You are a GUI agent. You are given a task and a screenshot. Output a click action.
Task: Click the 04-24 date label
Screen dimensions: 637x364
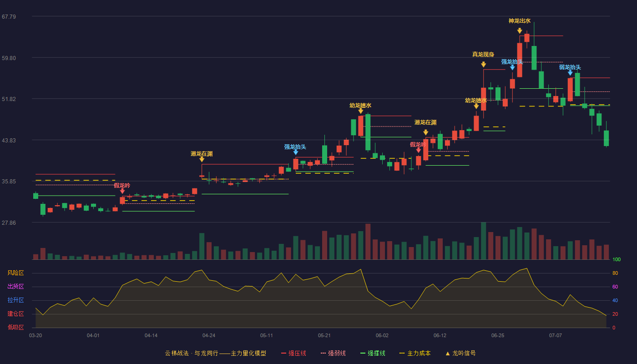pos(209,335)
